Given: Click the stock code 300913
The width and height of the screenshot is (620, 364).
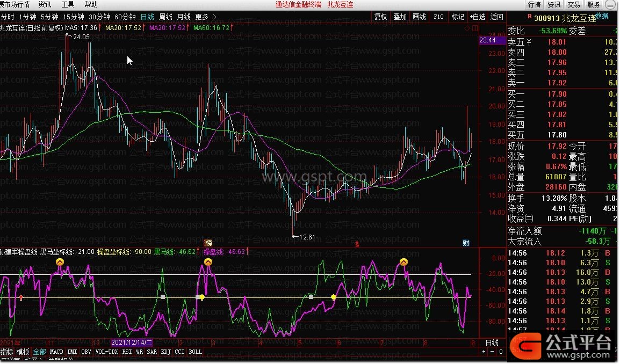Looking at the screenshot, I should [547, 18].
